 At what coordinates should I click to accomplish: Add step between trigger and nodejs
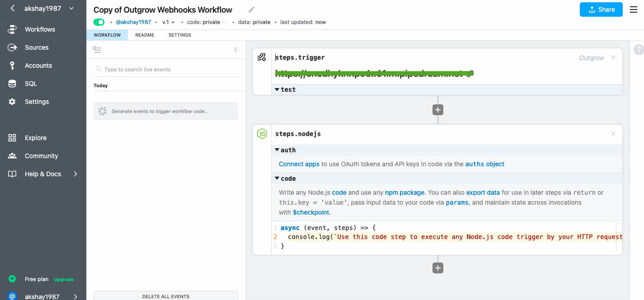[x=437, y=110]
